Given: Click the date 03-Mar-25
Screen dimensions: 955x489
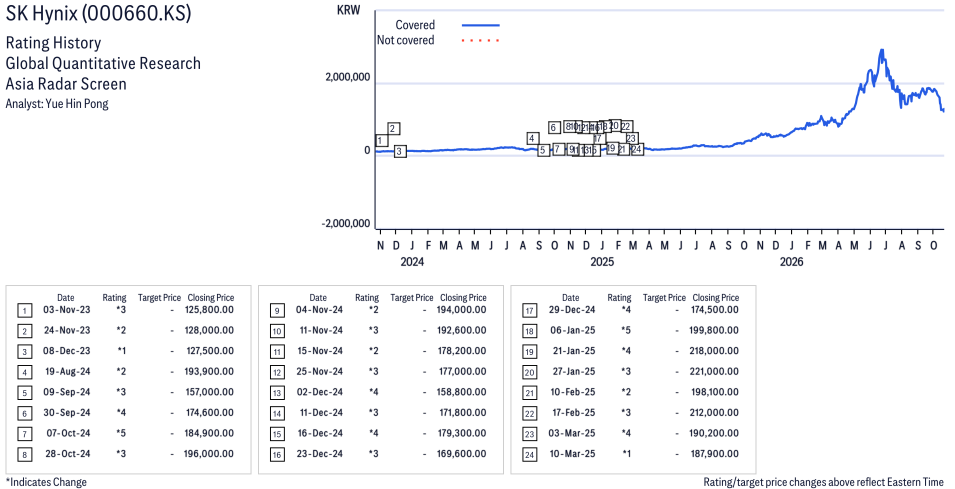Looking at the screenshot, I should pos(571,433).
